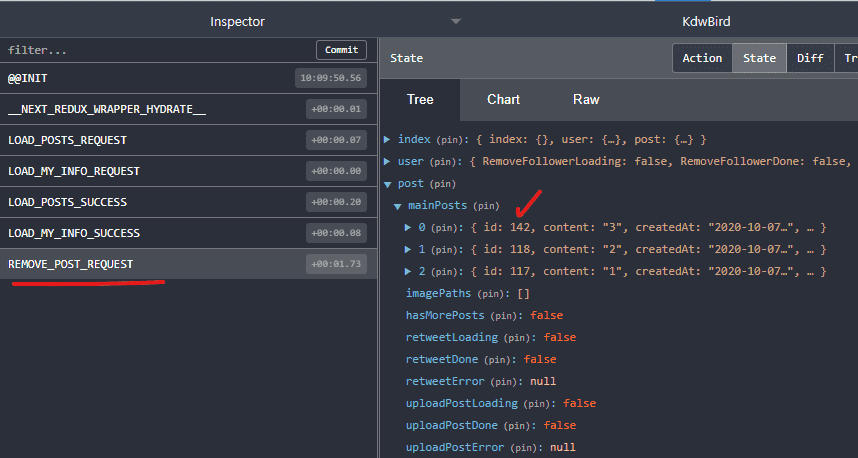This screenshot has height=458, width=858.
Task: Expand the index state node
Action: 388,140
